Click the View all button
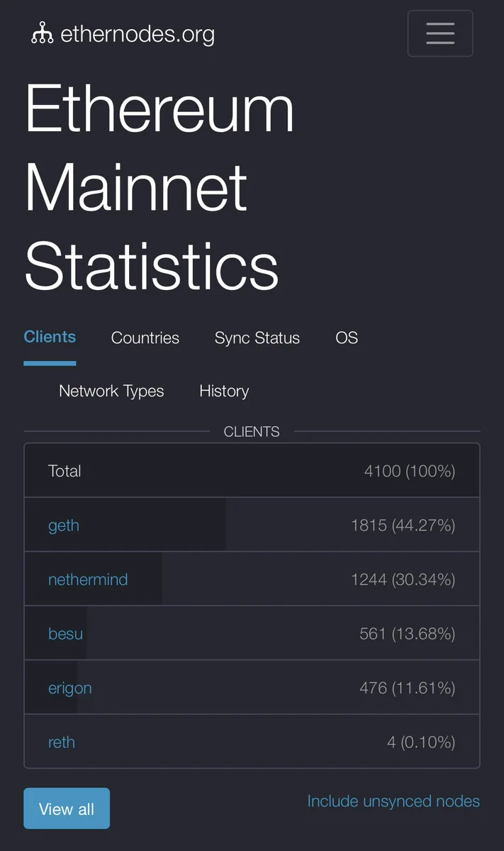504x851 pixels. click(67, 808)
